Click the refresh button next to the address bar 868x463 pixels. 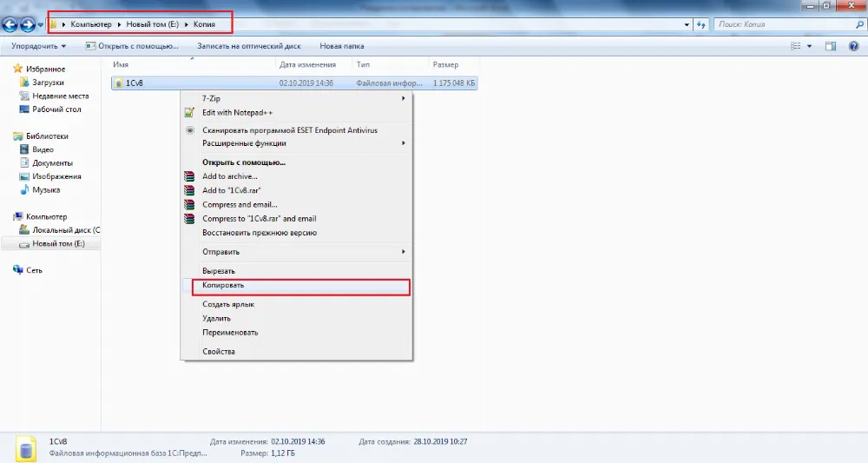point(700,24)
